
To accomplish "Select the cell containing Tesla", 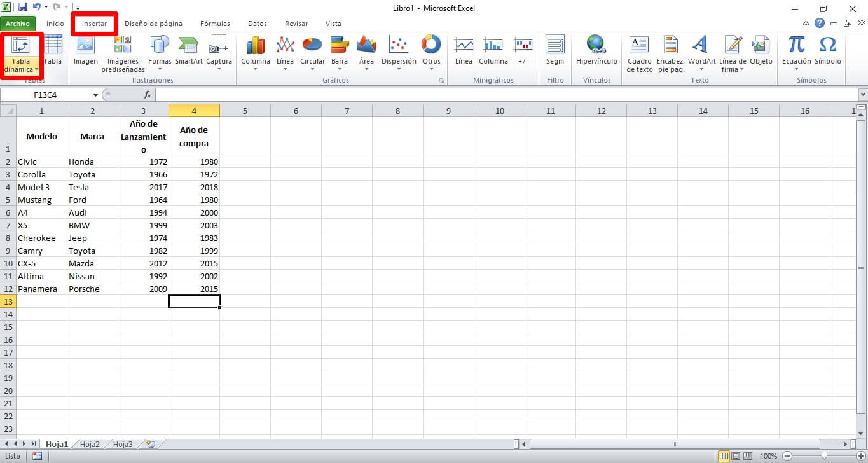I will [92, 187].
